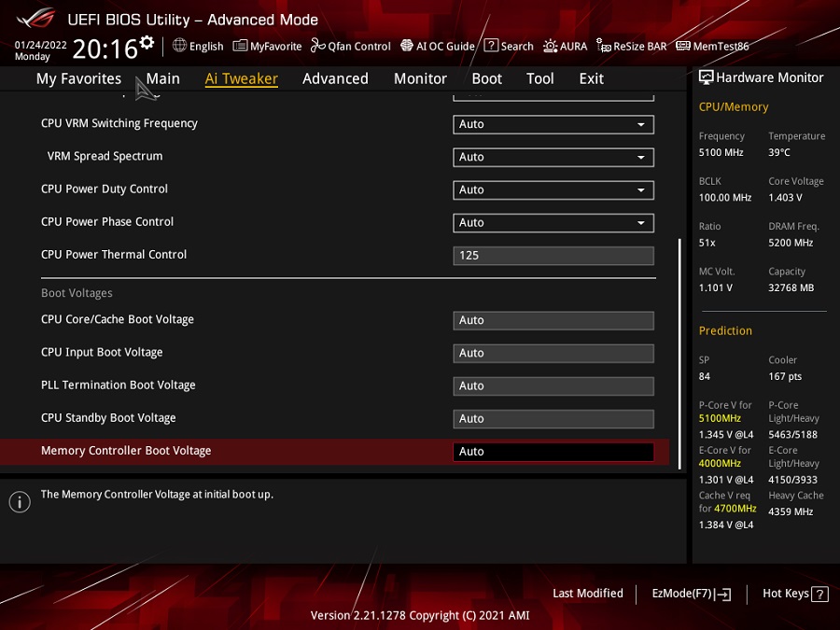Select the CPU Input Boot Voltage field

coord(553,353)
